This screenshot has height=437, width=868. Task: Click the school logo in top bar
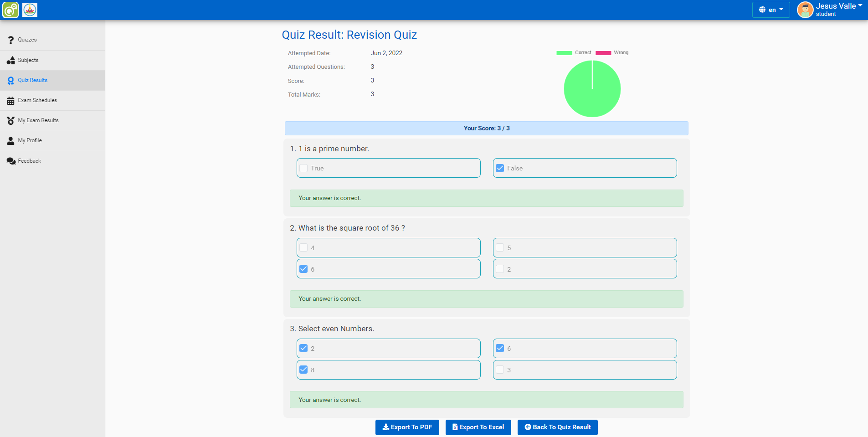[29, 10]
